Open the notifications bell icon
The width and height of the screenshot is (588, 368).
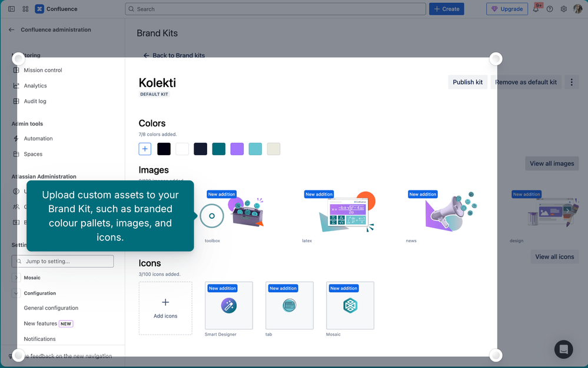(x=536, y=9)
